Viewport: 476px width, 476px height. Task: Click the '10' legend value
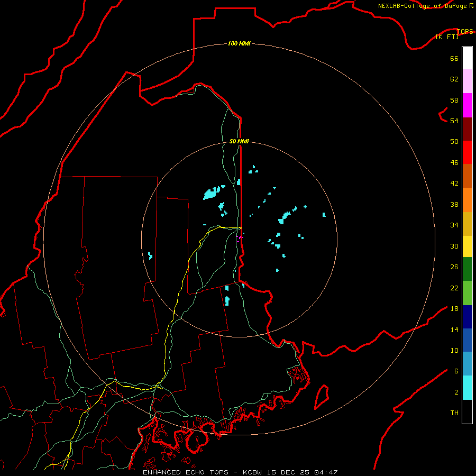(x=454, y=350)
